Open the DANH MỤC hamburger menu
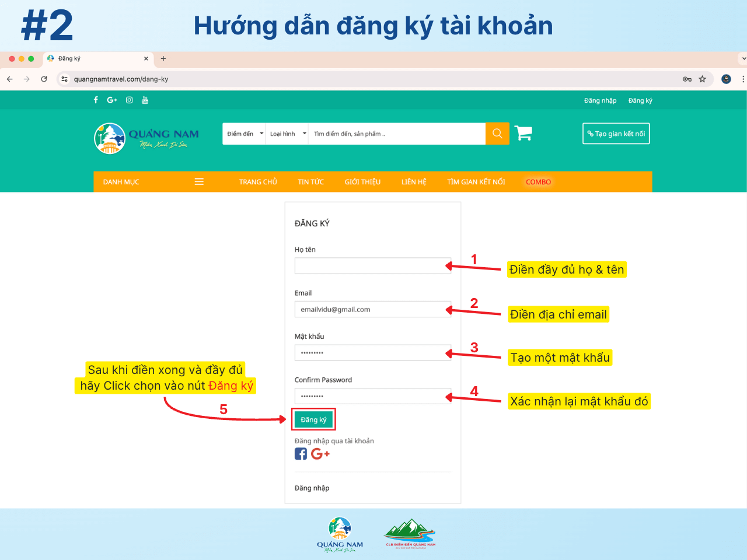 [x=199, y=182]
